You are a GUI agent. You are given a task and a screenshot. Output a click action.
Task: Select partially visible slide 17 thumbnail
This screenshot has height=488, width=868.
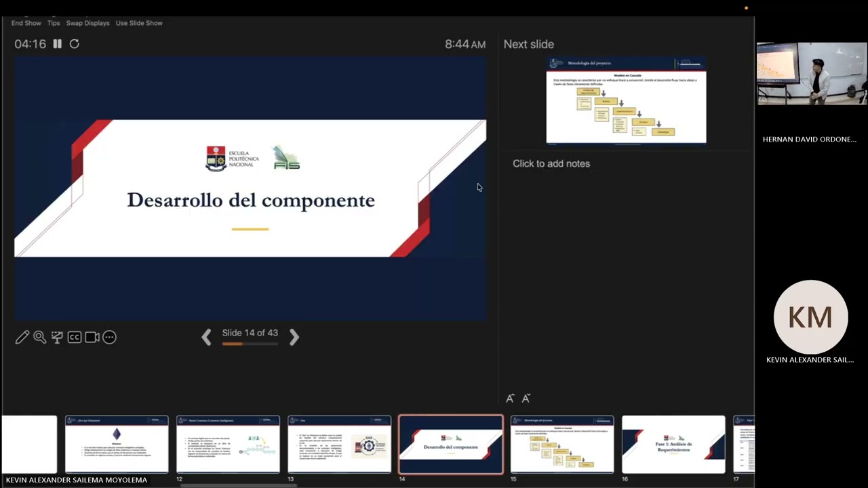tap(743, 444)
